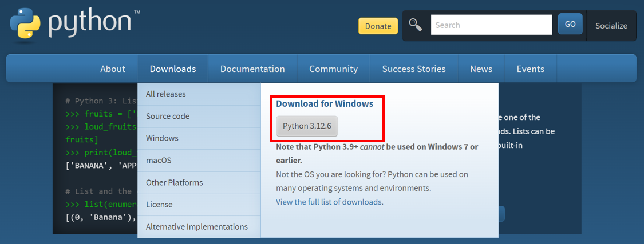Choose Source code in the dropdown list
Viewport: 644px width, 244px height.
[x=168, y=117]
